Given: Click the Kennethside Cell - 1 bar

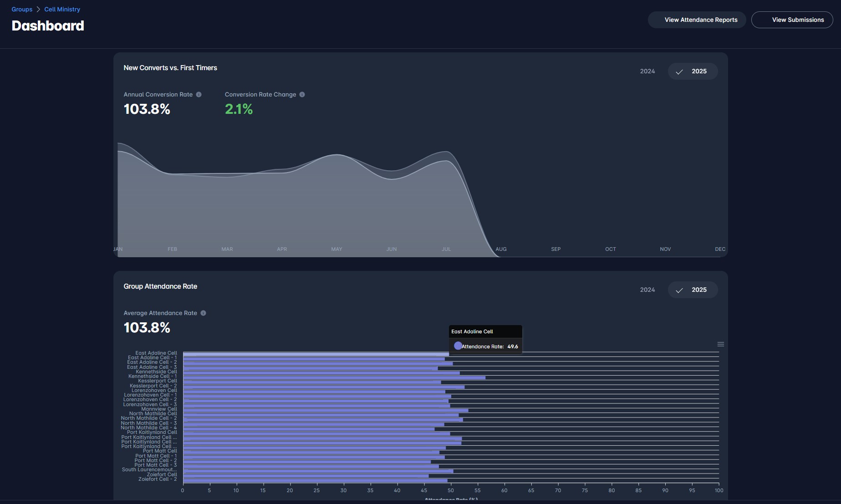Looking at the screenshot, I should tap(334, 377).
